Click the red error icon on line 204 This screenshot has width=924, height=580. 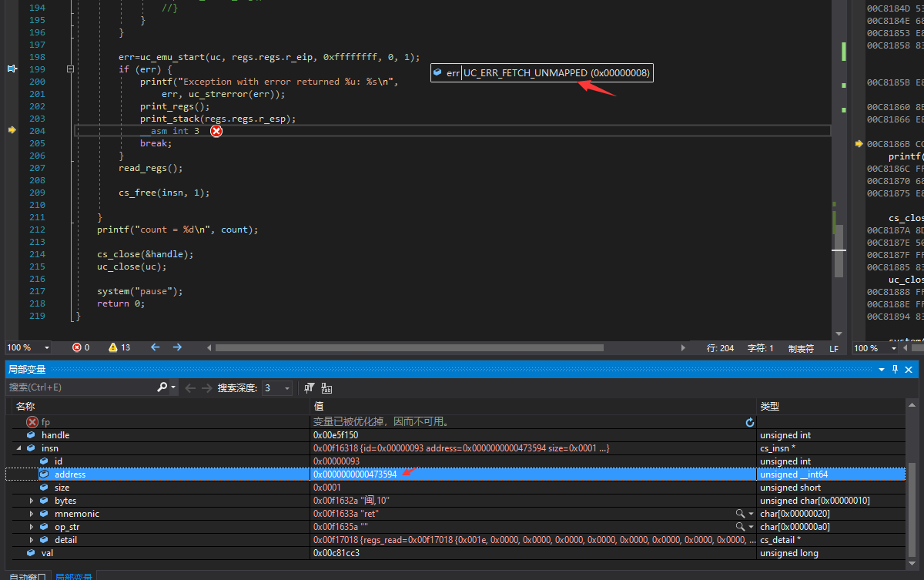click(x=216, y=131)
